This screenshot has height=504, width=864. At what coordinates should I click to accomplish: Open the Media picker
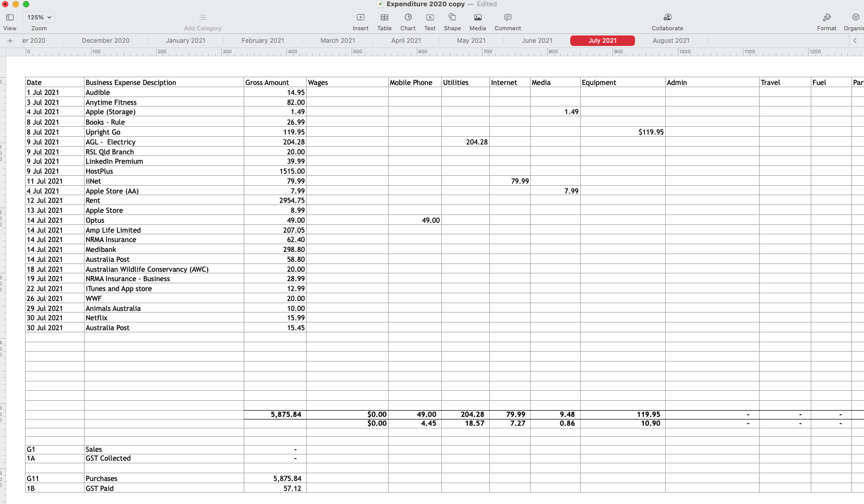point(477,17)
